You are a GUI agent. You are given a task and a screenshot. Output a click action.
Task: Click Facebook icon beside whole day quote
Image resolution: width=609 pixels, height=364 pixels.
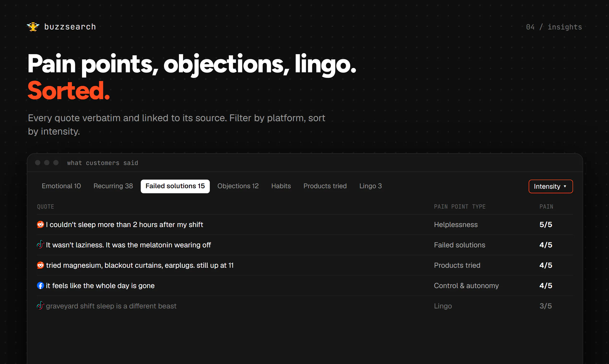[x=41, y=285]
